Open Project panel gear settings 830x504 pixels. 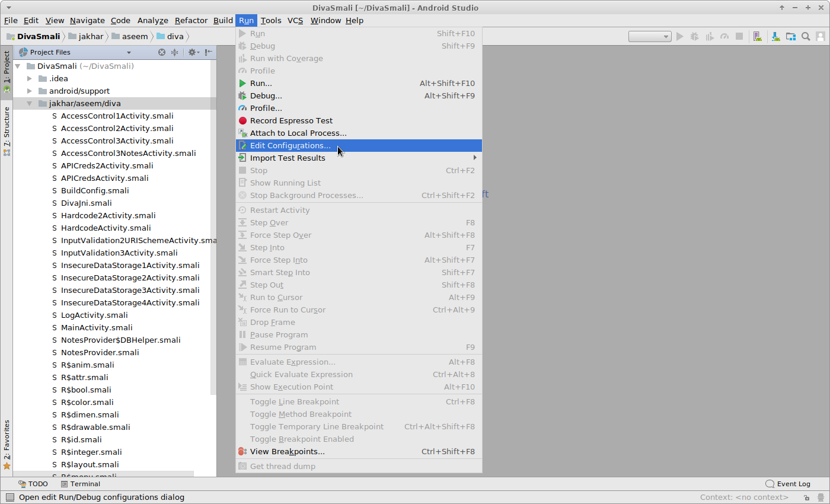pyautogui.click(x=192, y=52)
